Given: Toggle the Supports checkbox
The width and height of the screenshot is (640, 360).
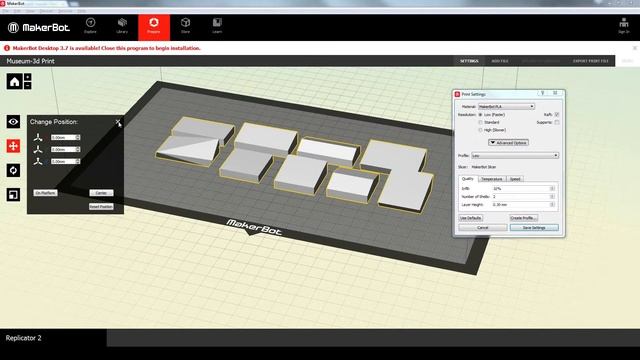Looking at the screenshot, I should [557, 122].
